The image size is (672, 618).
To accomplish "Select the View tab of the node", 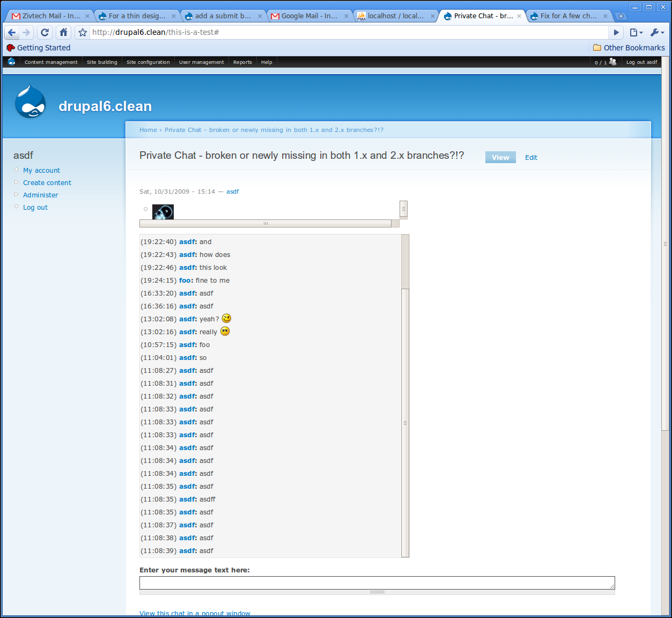I will click(x=500, y=157).
